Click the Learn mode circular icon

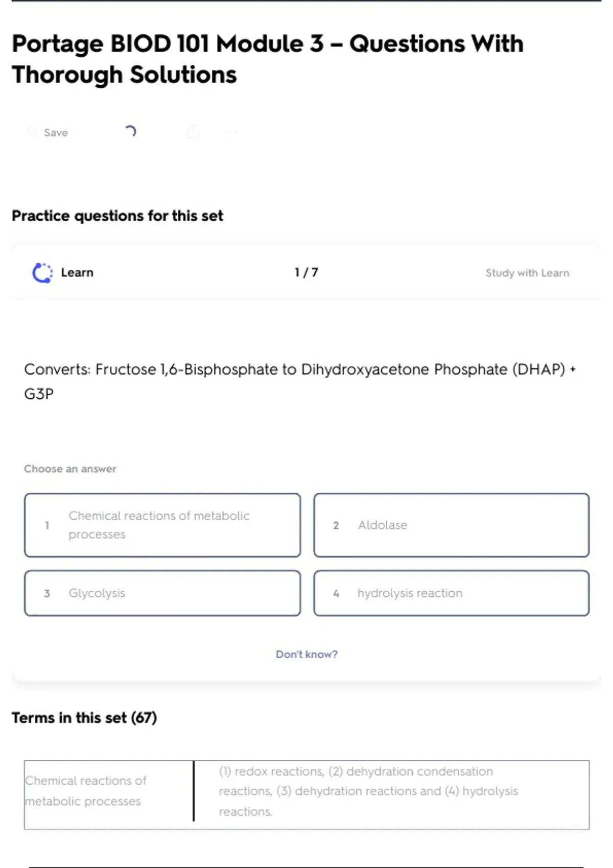coord(42,273)
